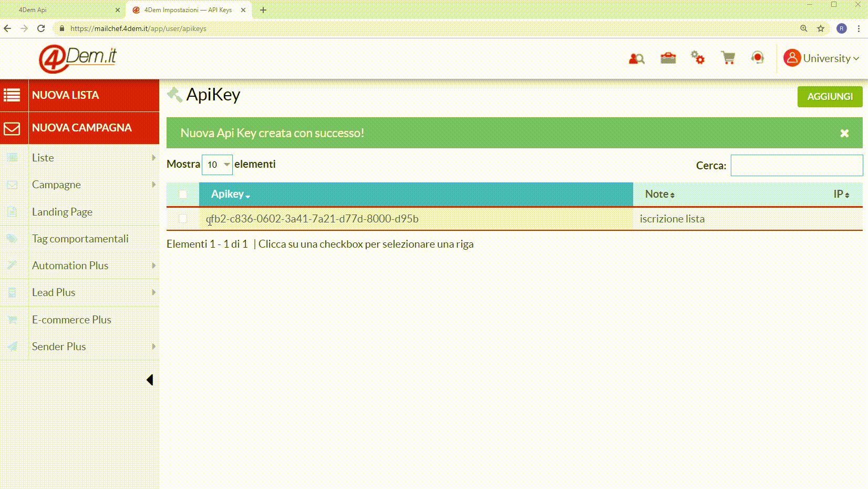Click the briefcase icon in header
The height and width of the screenshot is (489, 868).
pos(668,58)
